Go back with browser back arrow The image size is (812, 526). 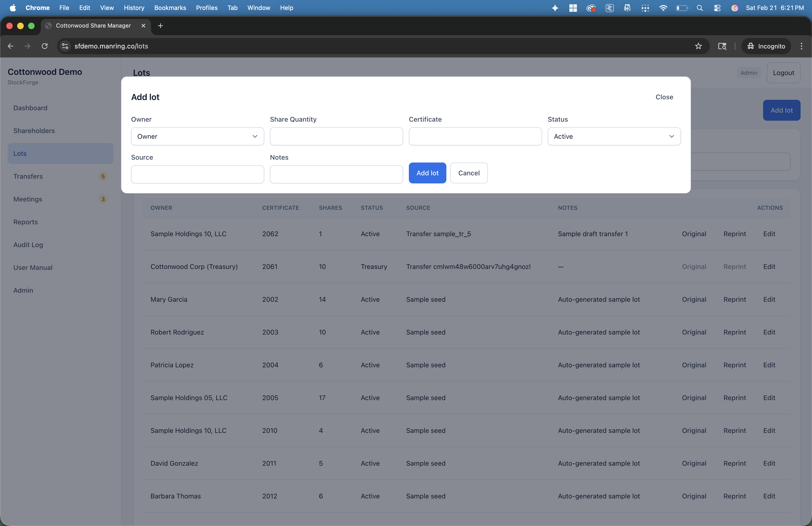[x=11, y=46]
